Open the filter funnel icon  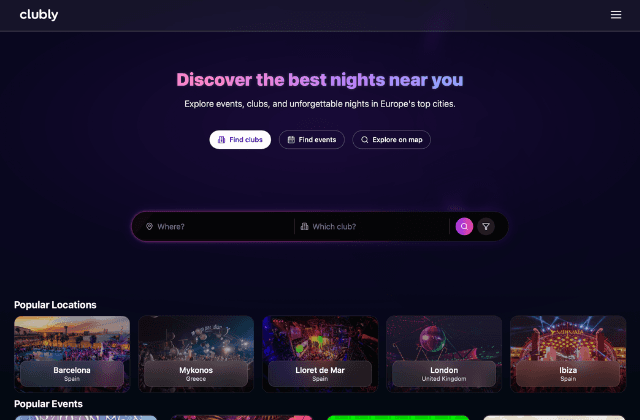486,227
